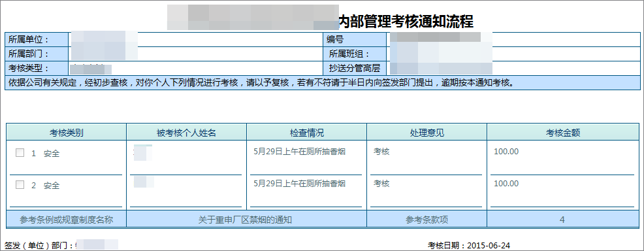Click the second row 100.00 amount field
Viewport: 644px width, 251px height.
click(x=562, y=191)
